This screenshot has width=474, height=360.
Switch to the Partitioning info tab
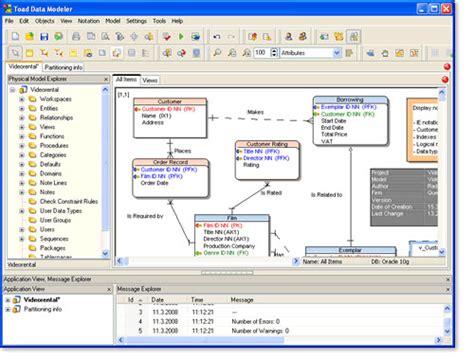[x=63, y=67]
